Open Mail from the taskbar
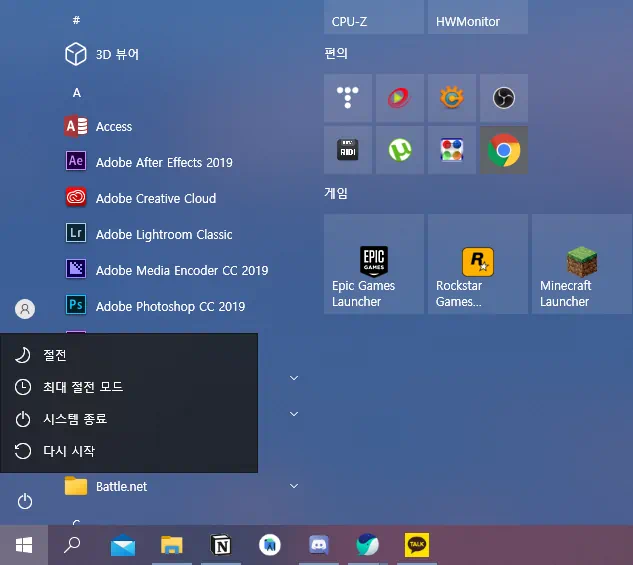The width and height of the screenshot is (633, 565). coord(123,545)
